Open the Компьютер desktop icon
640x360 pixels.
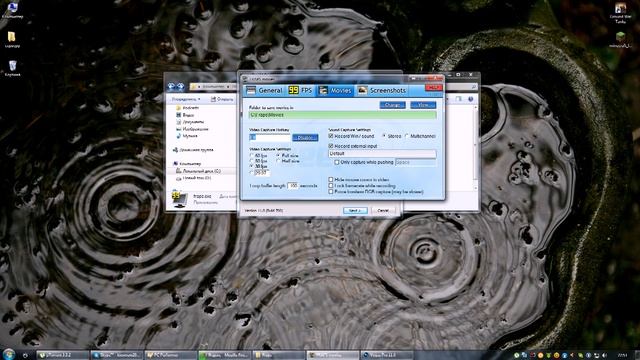pos(12,9)
